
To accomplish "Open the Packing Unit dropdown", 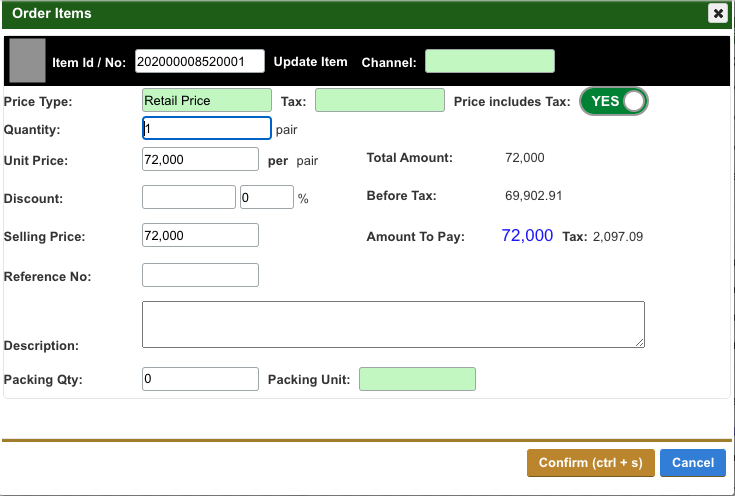I will coord(417,379).
